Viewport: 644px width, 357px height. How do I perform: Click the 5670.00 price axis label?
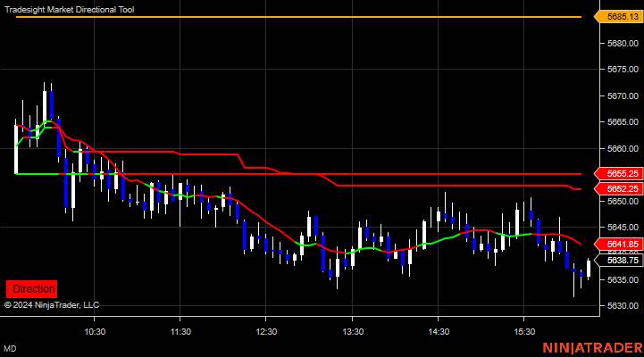[x=623, y=95]
